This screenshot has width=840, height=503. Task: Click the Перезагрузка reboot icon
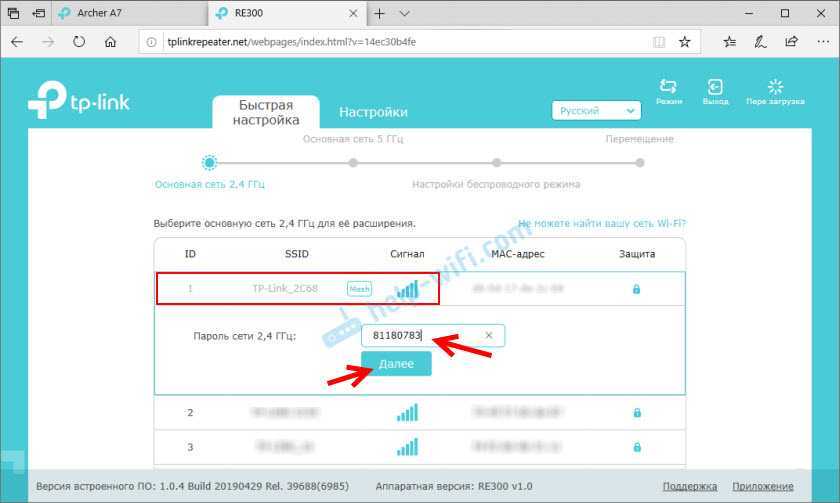coord(777,88)
